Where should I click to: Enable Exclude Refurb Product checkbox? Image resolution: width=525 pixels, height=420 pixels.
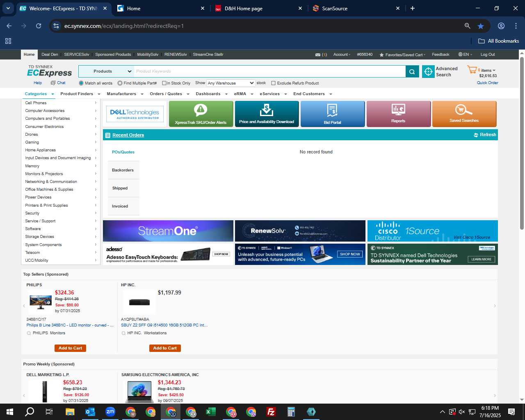coord(274,83)
